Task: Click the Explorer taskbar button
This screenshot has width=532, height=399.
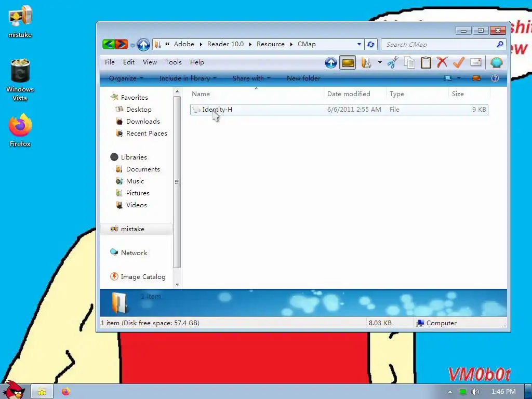Action: (x=42, y=392)
